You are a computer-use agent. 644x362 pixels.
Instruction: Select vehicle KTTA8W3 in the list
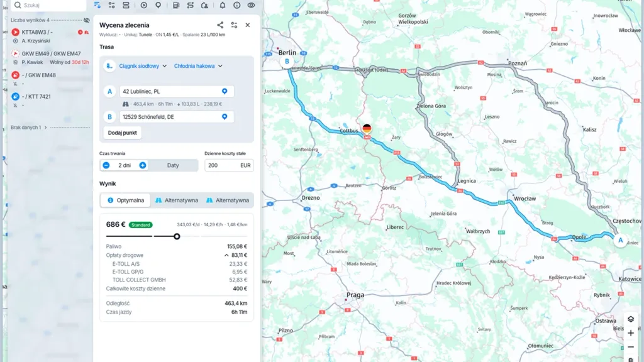[51, 36]
